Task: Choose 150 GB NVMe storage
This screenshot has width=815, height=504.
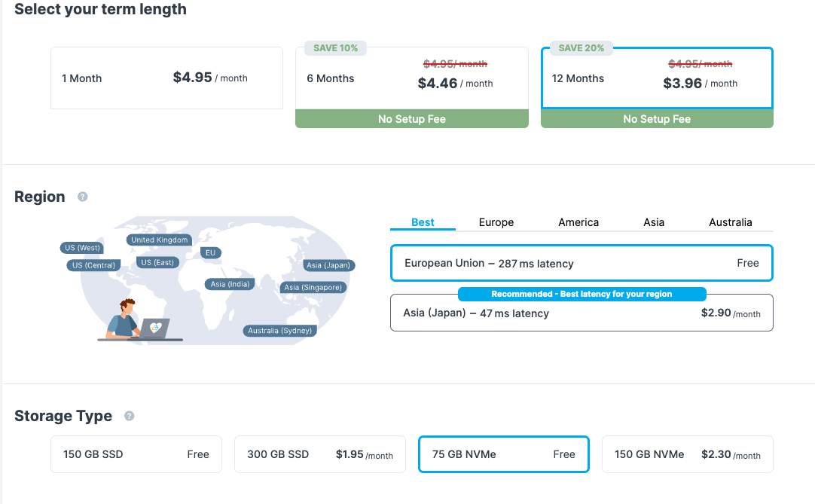Action: [x=687, y=454]
